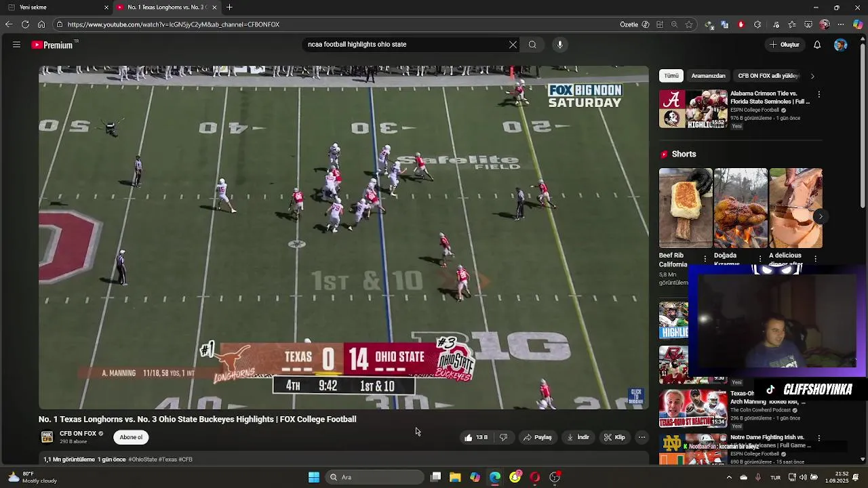Open CFB ON FOX channel name link

[x=78, y=434]
